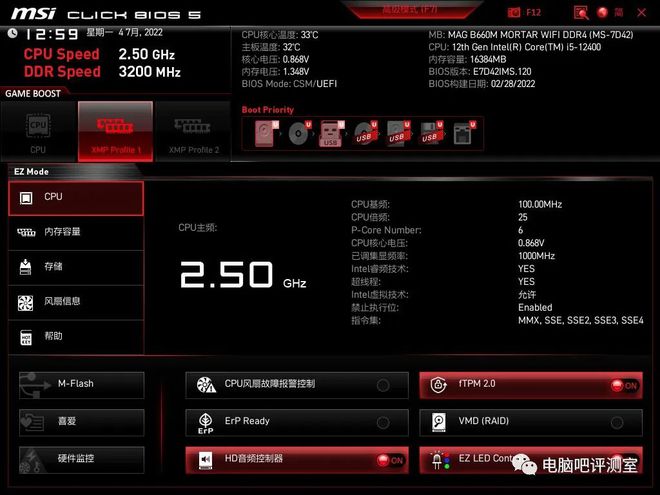Click the language selector globe icon
This screenshot has height=495, width=660.
[602, 13]
